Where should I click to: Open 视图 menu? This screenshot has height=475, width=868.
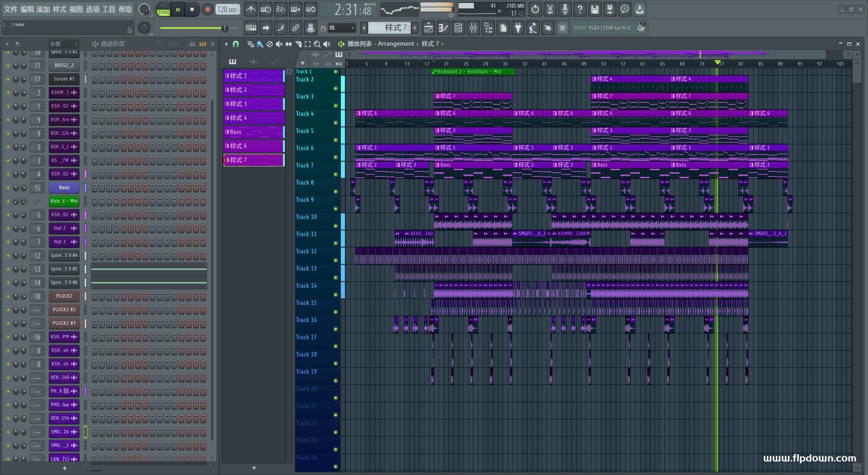(76, 9)
